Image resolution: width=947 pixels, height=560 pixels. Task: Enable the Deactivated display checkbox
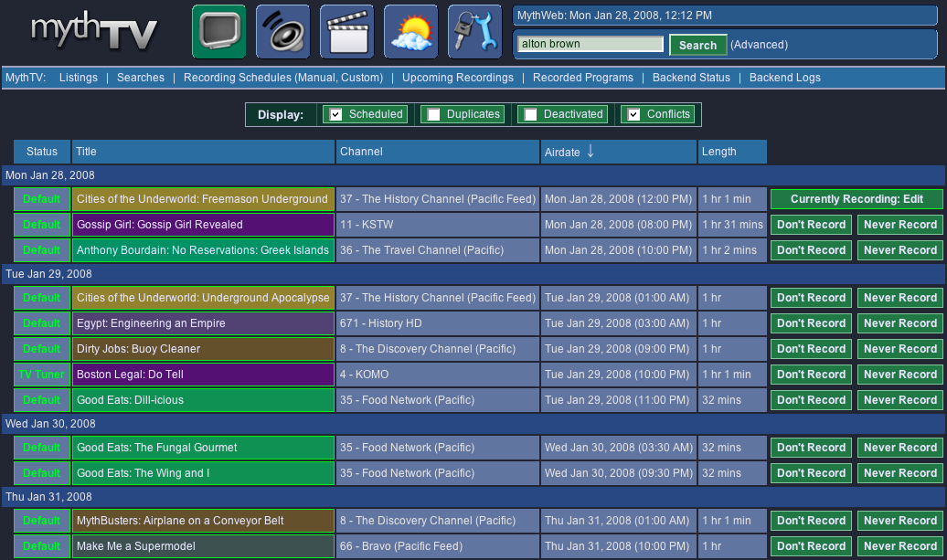click(530, 114)
